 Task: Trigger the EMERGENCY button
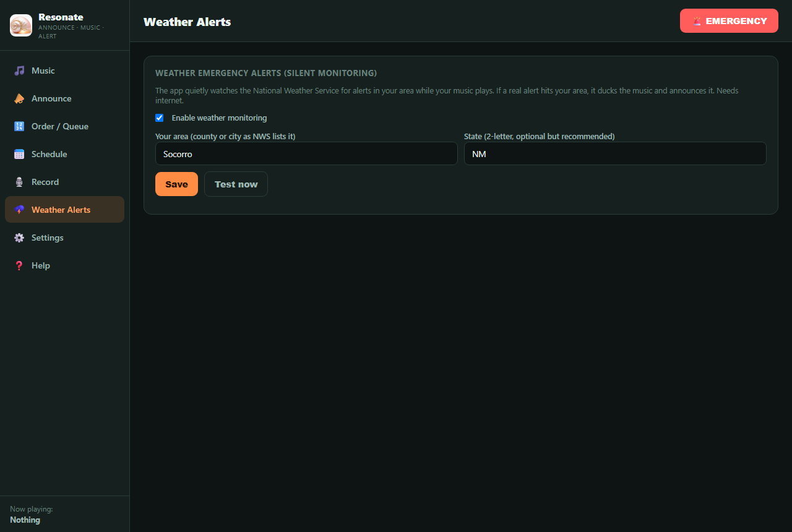click(729, 21)
